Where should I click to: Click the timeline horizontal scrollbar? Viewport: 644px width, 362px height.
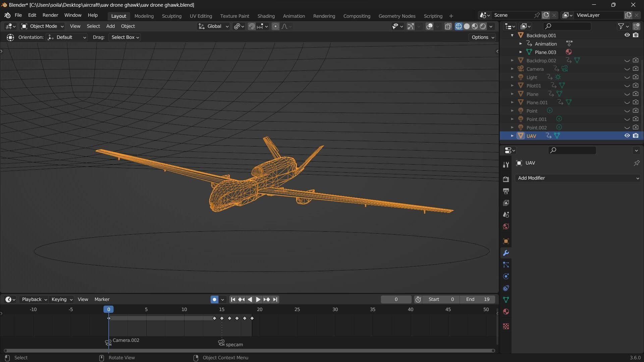click(249, 351)
